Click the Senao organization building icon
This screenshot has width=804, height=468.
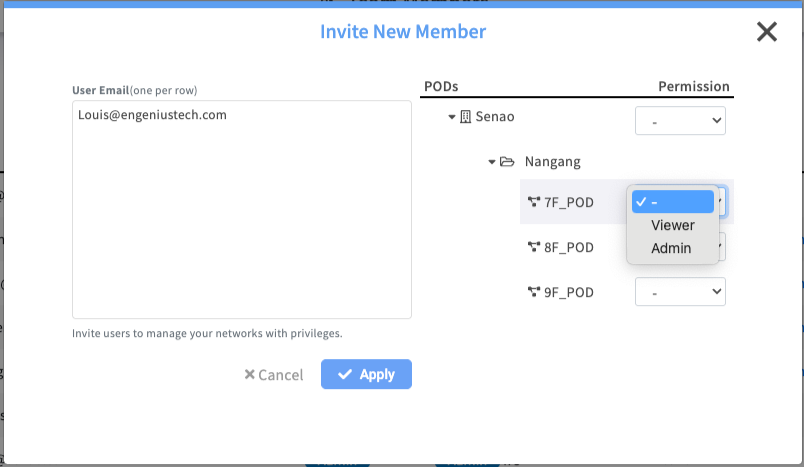(x=465, y=117)
